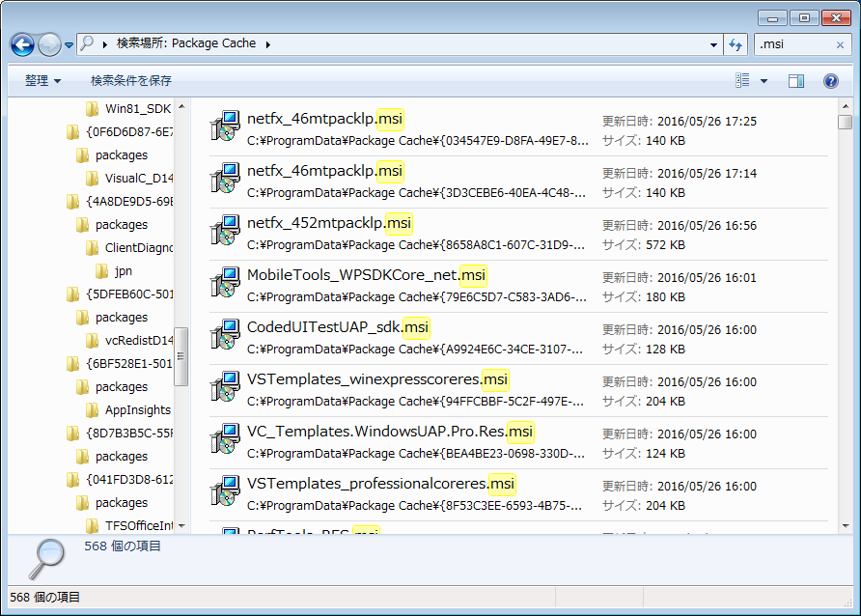Toggle the preview pane
Image resolution: width=861 pixels, height=616 pixels.
[796, 81]
